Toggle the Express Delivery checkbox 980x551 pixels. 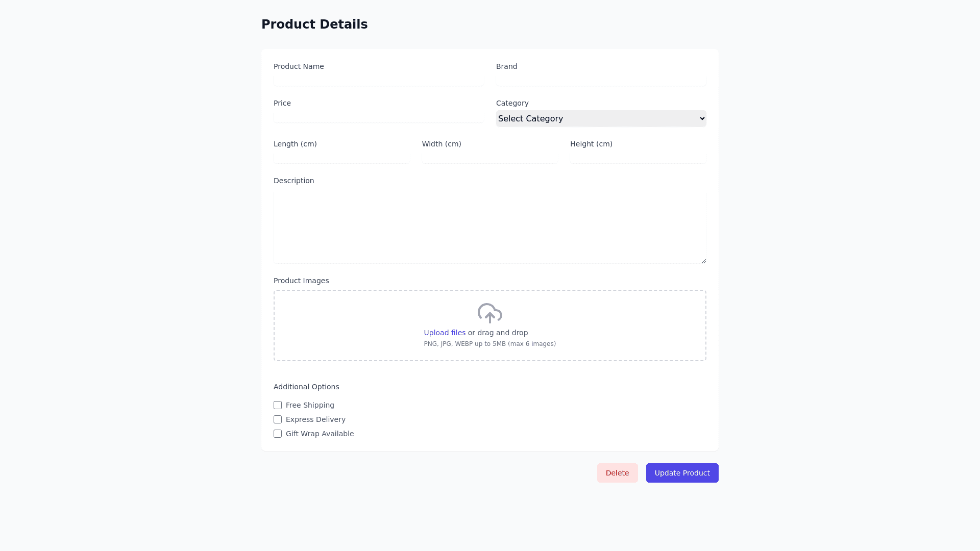pos(278,419)
